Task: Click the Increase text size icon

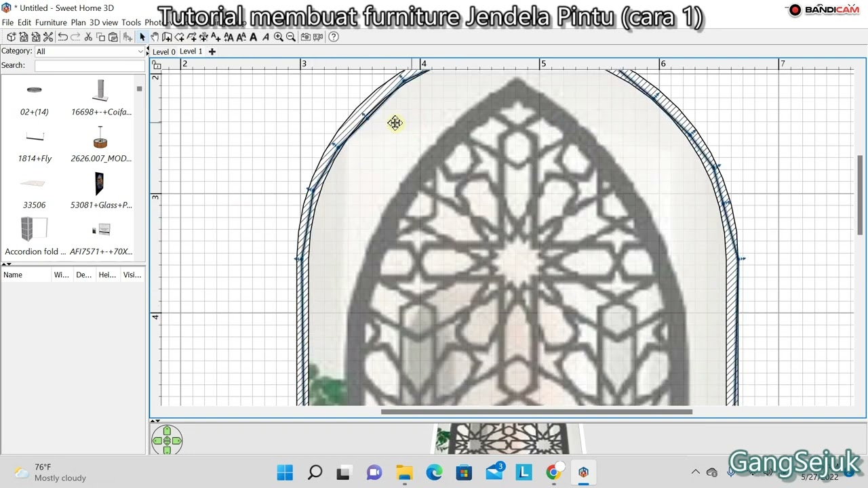Action: click(229, 37)
